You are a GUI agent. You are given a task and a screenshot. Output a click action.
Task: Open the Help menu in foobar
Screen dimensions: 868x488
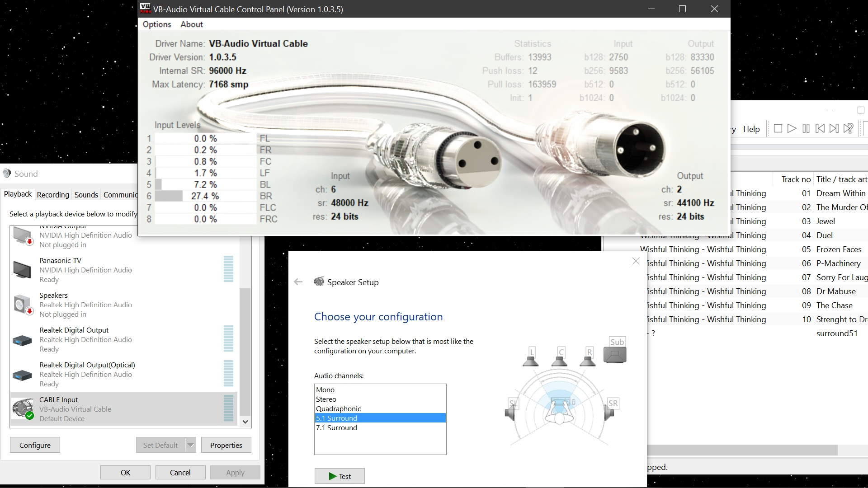click(751, 129)
